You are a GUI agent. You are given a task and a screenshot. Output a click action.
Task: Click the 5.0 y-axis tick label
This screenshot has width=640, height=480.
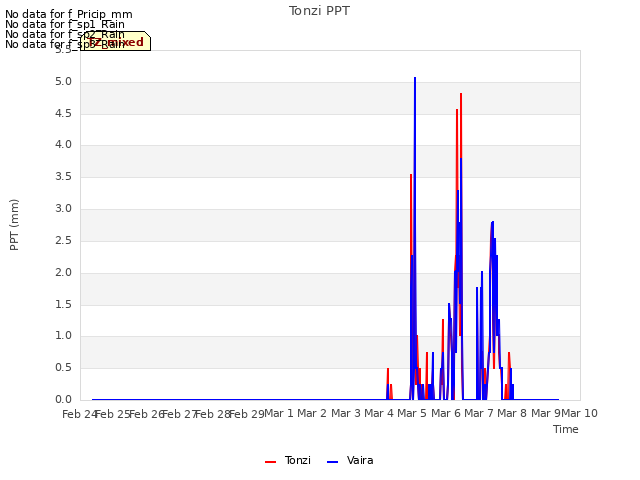point(63,82)
